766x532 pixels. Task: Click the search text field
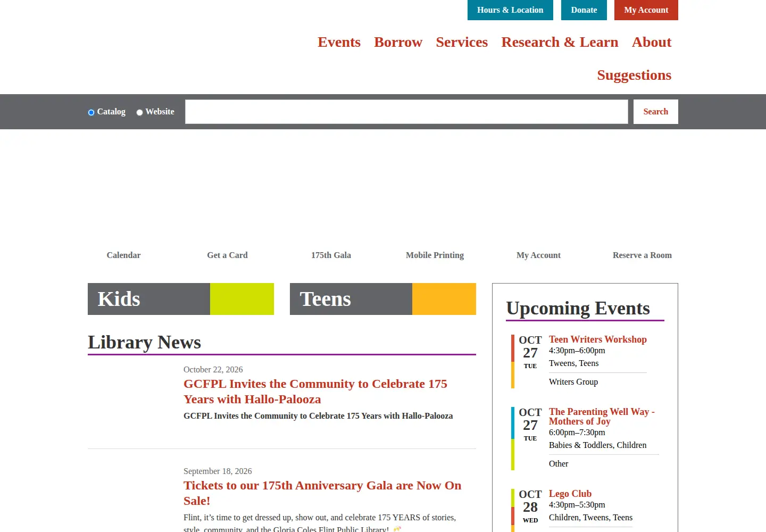tap(406, 112)
